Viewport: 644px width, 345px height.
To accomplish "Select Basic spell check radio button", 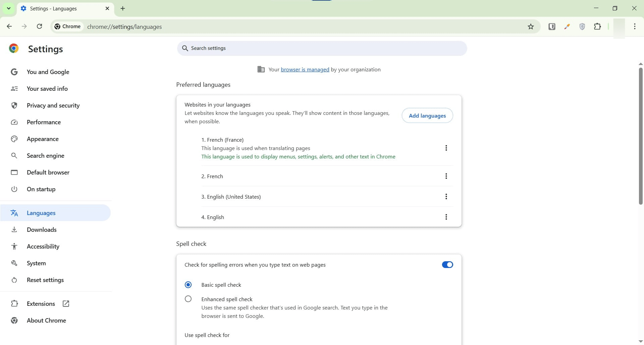I will (188, 285).
